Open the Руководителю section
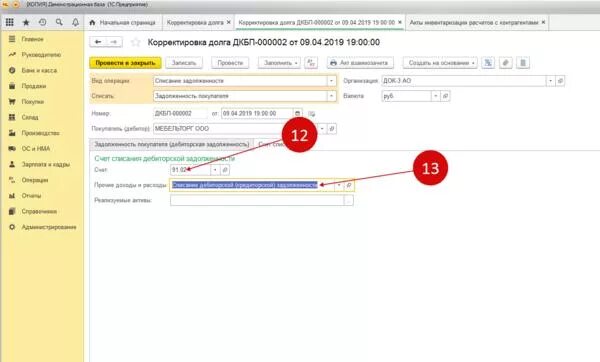The image size is (600, 362). [x=41, y=55]
